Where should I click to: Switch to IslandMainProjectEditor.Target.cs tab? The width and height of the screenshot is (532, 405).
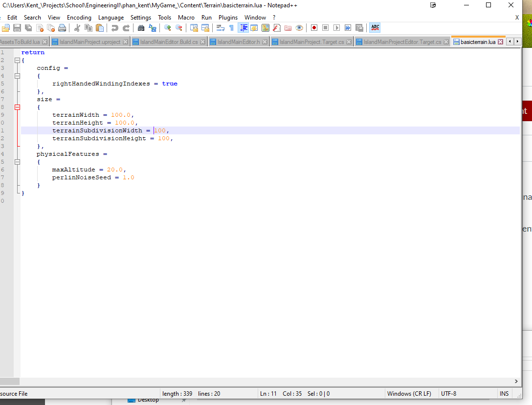click(402, 42)
